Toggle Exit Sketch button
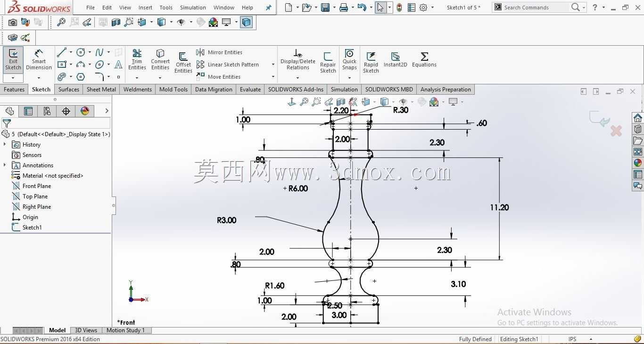This screenshot has width=644, height=344. click(x=13, y=59)
